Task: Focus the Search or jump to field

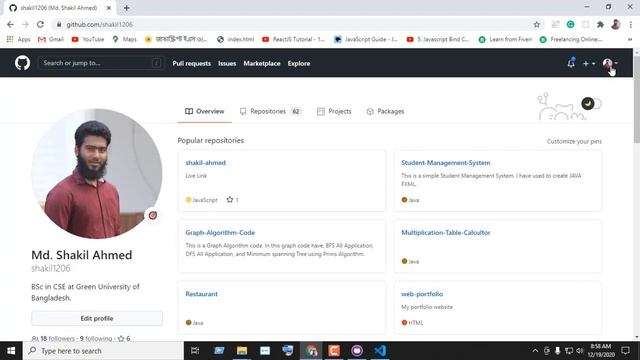Action: click(101, 63)
